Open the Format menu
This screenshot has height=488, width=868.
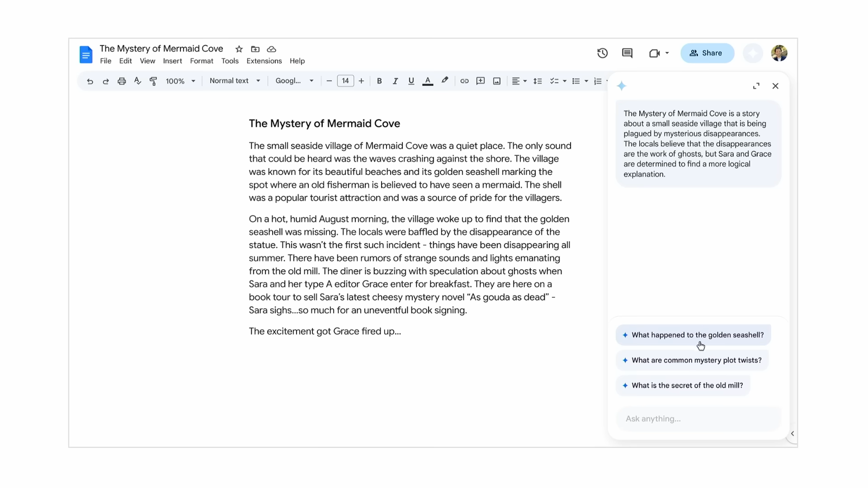[202, 61]
